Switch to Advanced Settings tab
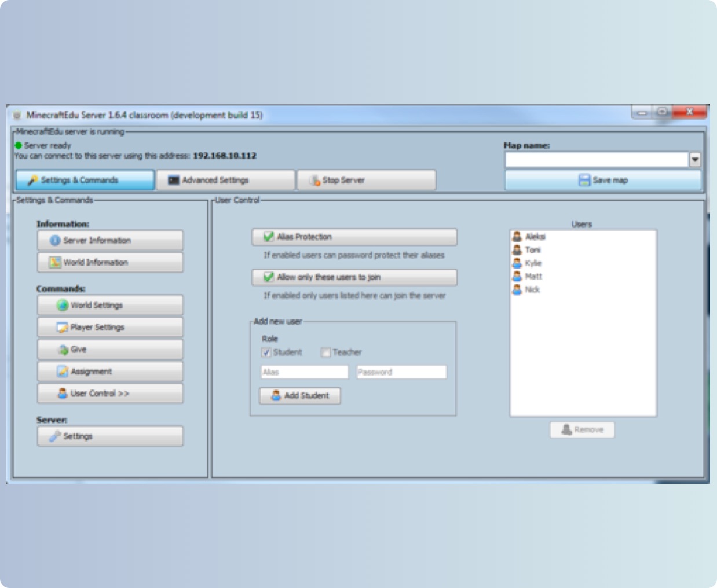This screenshot has width=717, height=588. pos(225,180)
